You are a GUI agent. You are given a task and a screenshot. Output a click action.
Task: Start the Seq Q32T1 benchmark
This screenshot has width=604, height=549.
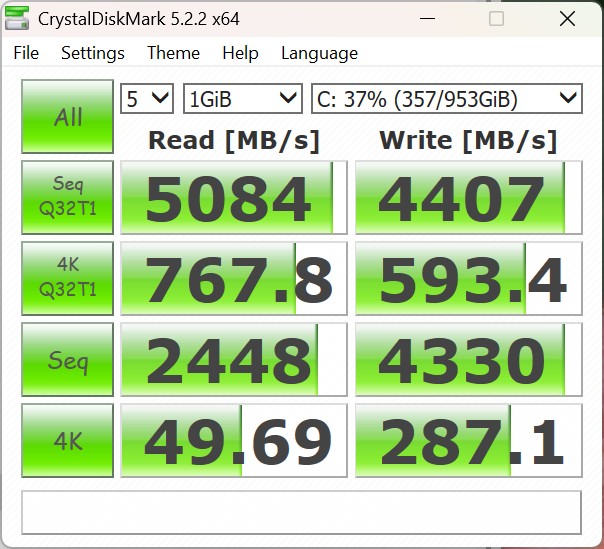(x=67, y=197)
